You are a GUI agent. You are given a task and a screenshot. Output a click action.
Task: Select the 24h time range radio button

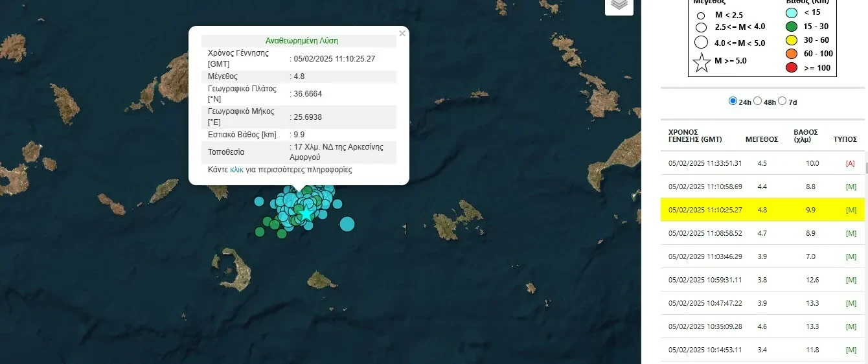click(733, 101)
